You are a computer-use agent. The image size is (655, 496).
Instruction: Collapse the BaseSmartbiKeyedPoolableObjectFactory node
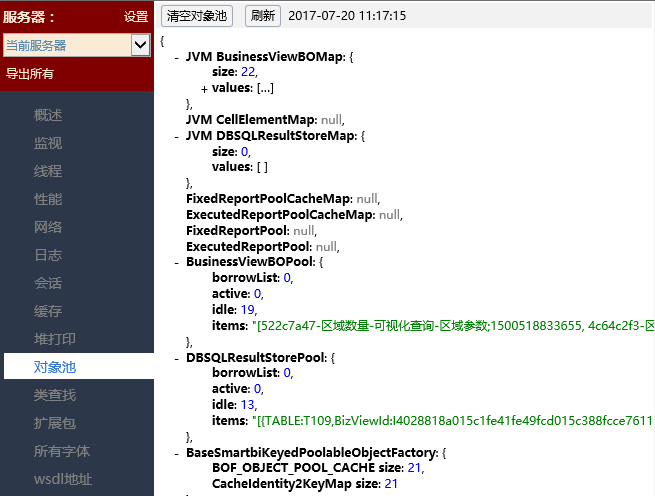(x=177, y=454)
